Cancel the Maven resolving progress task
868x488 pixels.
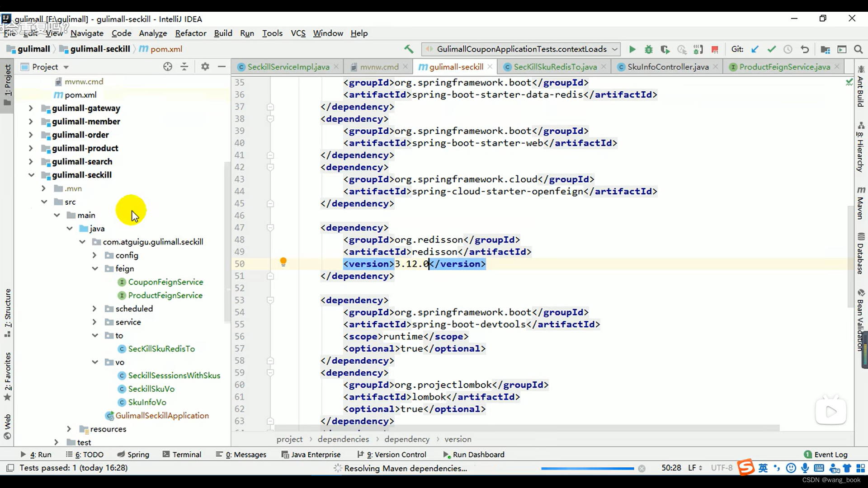coord(642,468)
